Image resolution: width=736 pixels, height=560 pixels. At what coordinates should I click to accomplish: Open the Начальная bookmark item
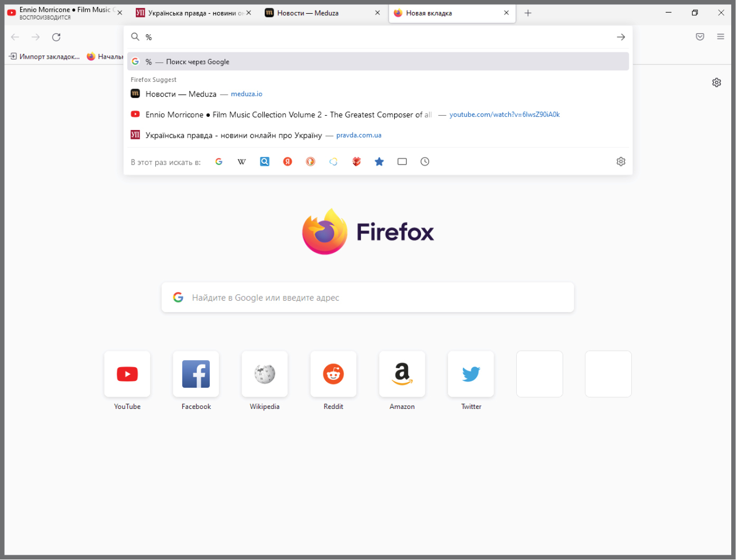[x=105, y=57]
